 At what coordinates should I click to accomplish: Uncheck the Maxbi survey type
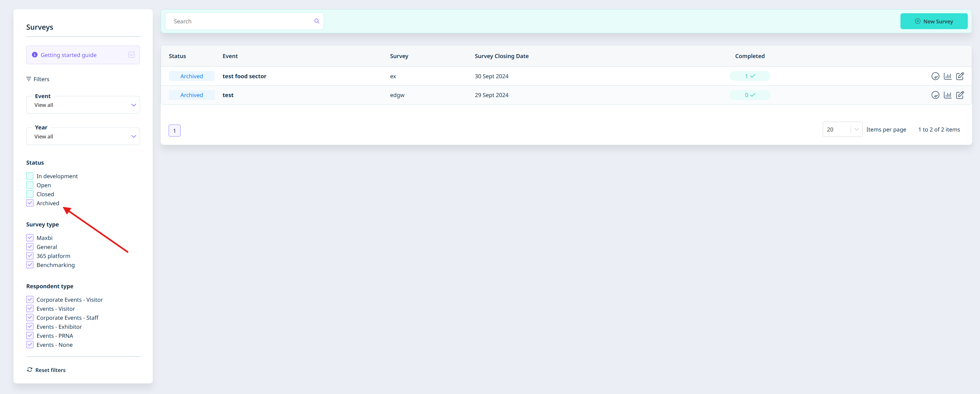coord(30,238)
